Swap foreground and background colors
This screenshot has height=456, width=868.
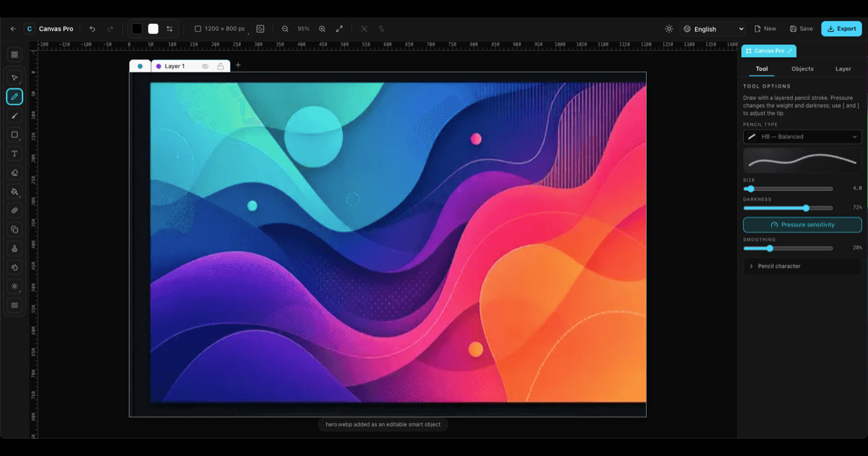[x=169, y=29]
